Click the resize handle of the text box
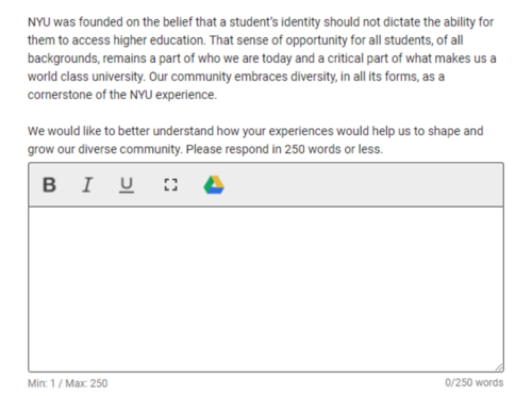 498,367
